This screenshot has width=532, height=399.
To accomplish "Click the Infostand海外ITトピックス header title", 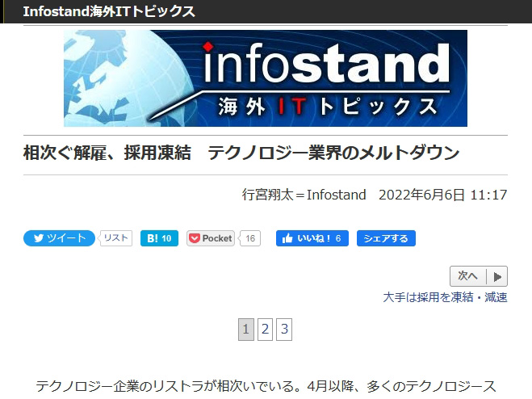I will click(x=109, y=11).
